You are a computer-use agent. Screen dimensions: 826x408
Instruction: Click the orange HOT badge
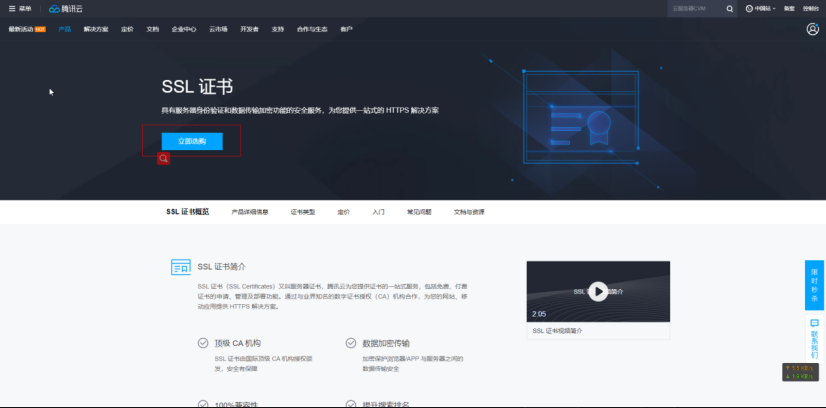coord(40,29)
